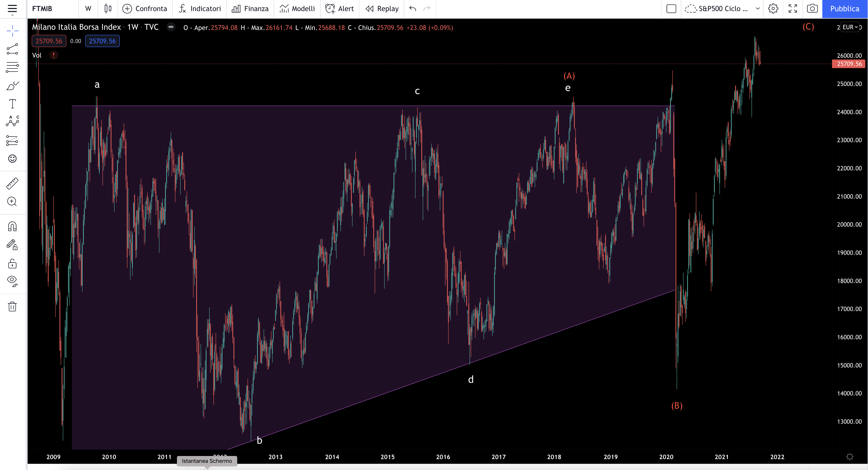Screen dimensions: 868x470
Task: Select the crosshair cursor tool
Action: coord(12,31)
